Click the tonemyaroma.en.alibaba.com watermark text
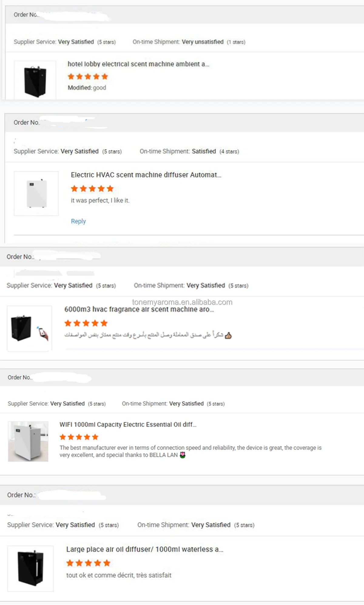Image resolution: width=364 pixels, height=605 pixels. [182, 302]
